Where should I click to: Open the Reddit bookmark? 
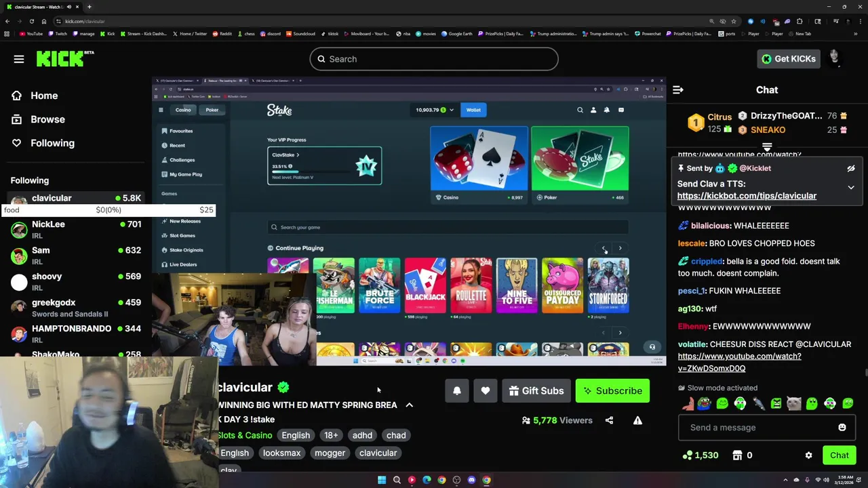pos(222,34)
